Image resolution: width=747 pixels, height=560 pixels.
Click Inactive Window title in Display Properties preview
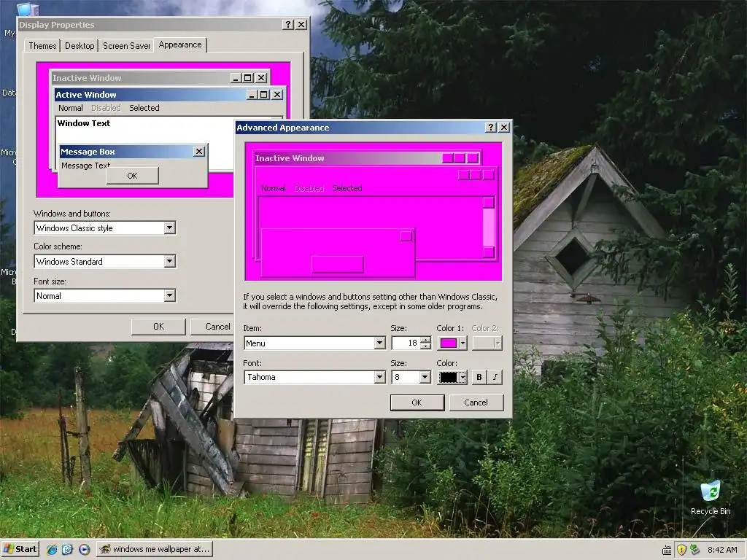pos(88,77)
